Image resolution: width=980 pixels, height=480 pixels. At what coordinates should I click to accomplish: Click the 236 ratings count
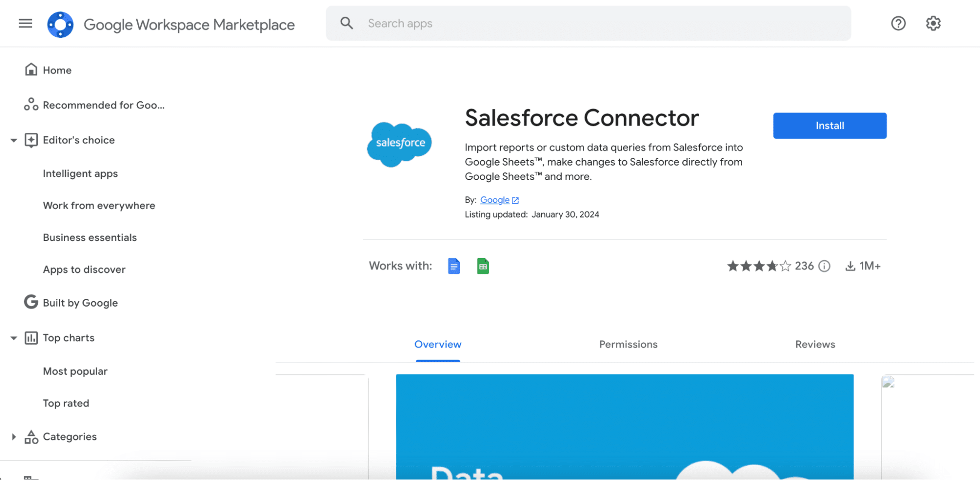[x=804, y=266]
